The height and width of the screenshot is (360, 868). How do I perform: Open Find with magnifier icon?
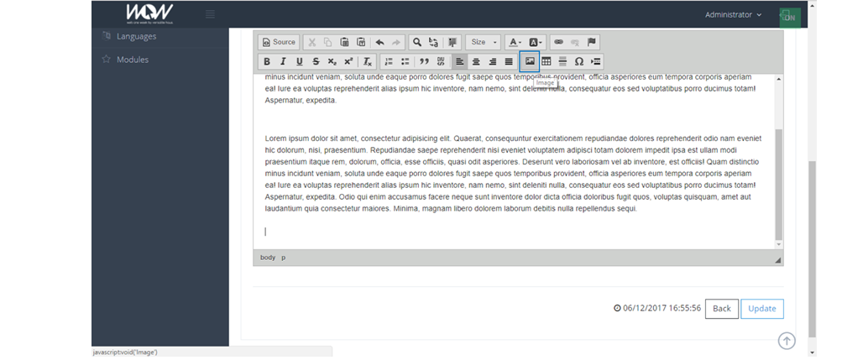(x=417, y=42)
